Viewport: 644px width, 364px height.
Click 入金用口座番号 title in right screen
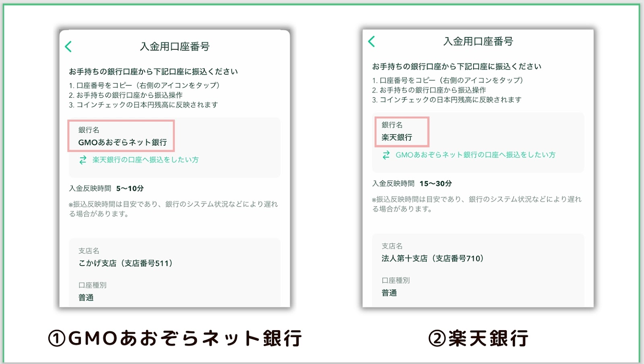click(x=478, y=41)
